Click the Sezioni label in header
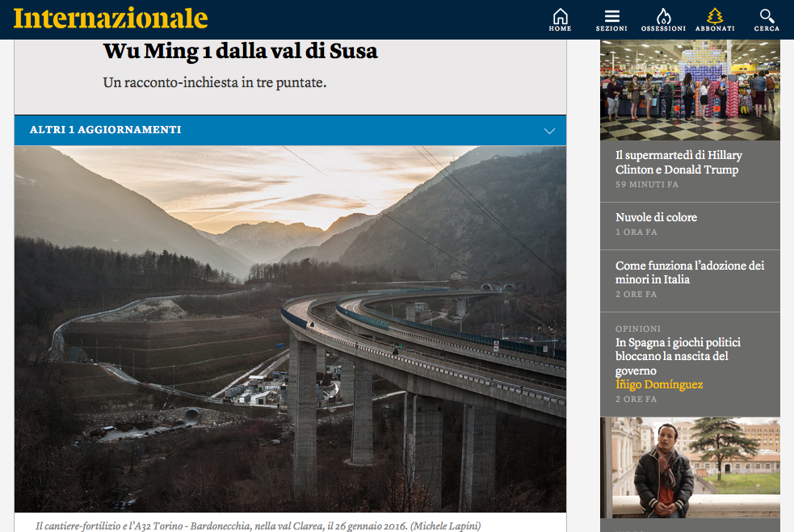Image resolution: width=794 pixels, height=532 pixels. (611, 29)
